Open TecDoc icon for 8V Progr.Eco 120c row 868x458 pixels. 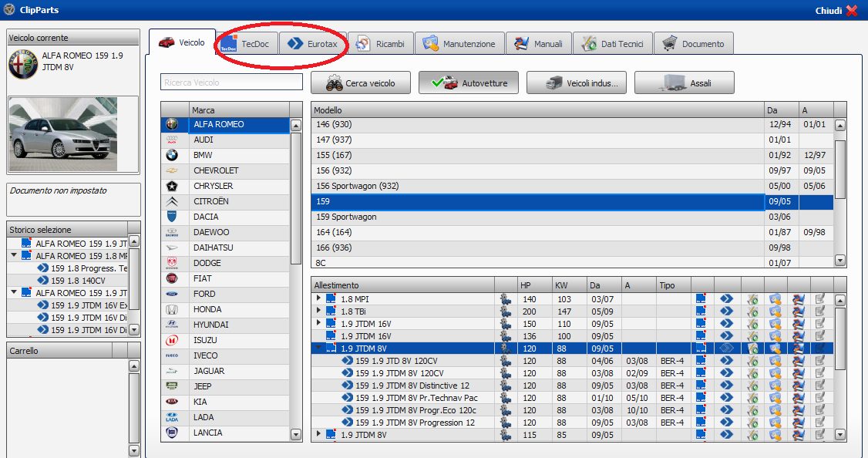[x=701, y=410]
